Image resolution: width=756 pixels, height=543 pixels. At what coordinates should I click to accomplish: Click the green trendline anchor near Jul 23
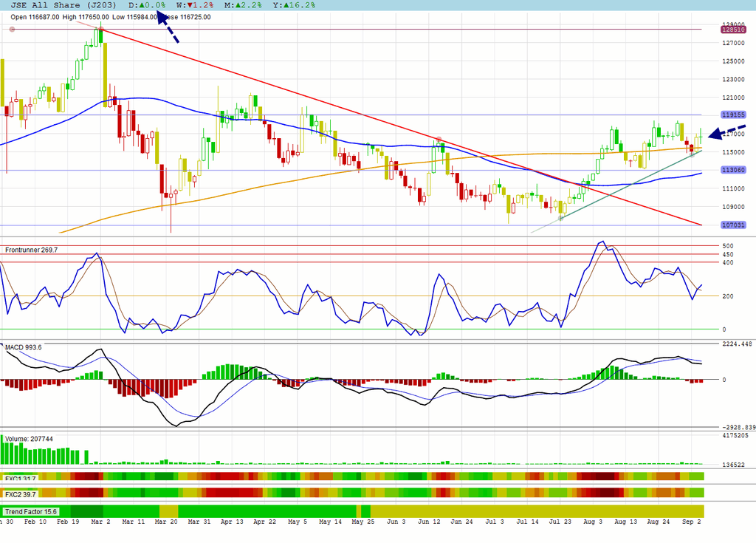561,218
